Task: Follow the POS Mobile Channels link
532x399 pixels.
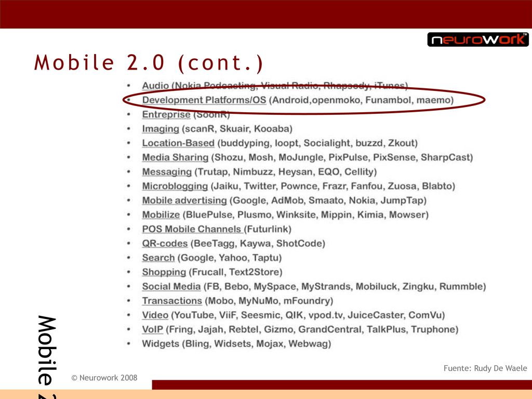Action: (x=192, y=229)
